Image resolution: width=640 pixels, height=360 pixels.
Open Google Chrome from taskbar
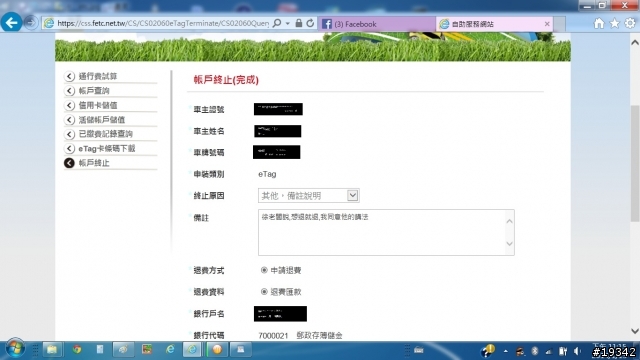click(x=76, y=349)
